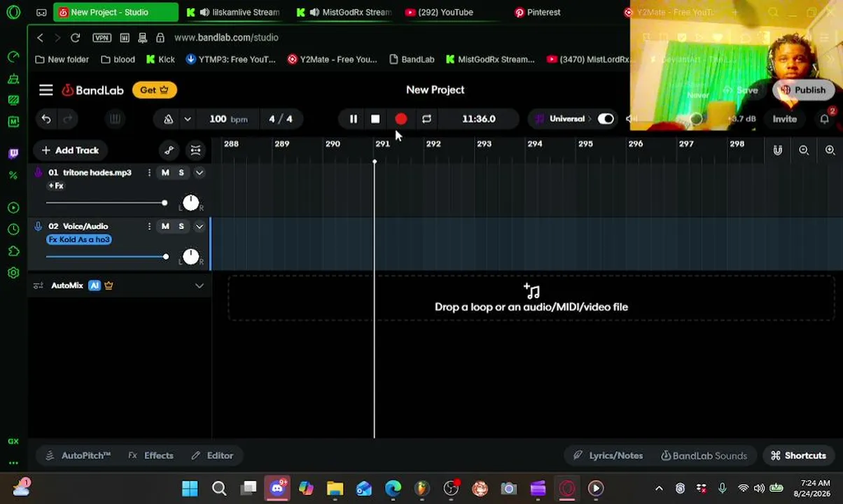Screen dimensions: 843x504
Task: Toggle the snap-to-grid magnet icon
Action: click(x=778, y=150)
